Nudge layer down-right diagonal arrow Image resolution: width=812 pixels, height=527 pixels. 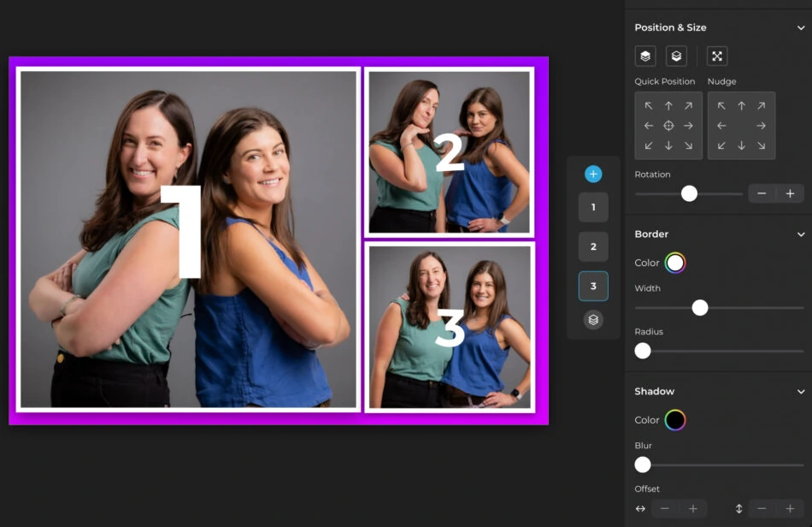pyautogui.click(x=762, y=145)
